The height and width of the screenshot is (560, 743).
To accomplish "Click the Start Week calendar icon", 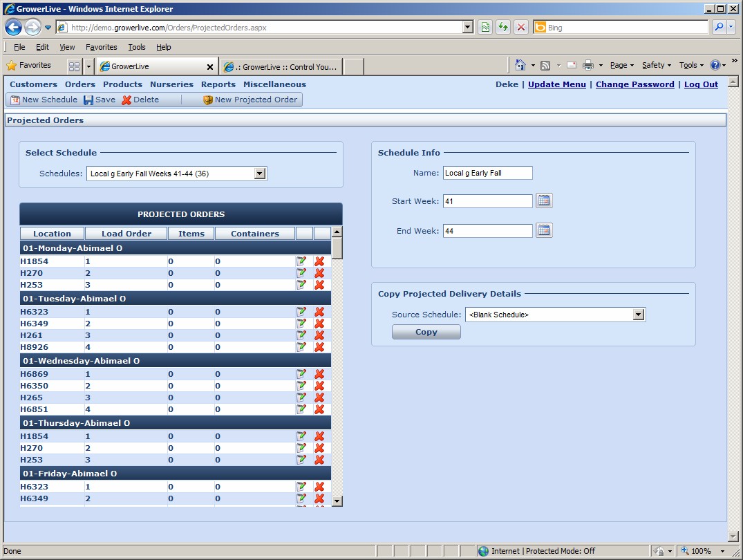I will point(544,201).
